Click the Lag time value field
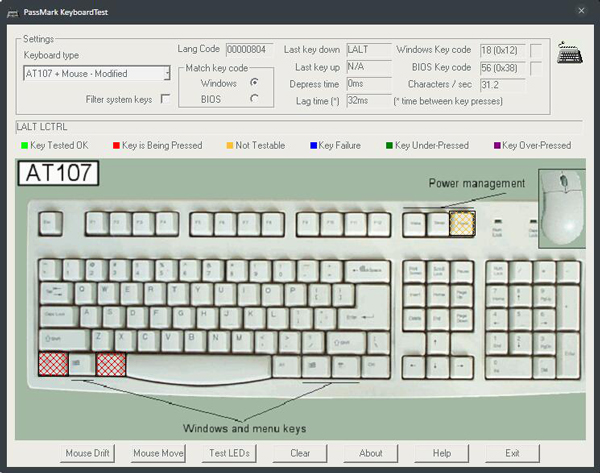600x473 pixels. (369, 101)
